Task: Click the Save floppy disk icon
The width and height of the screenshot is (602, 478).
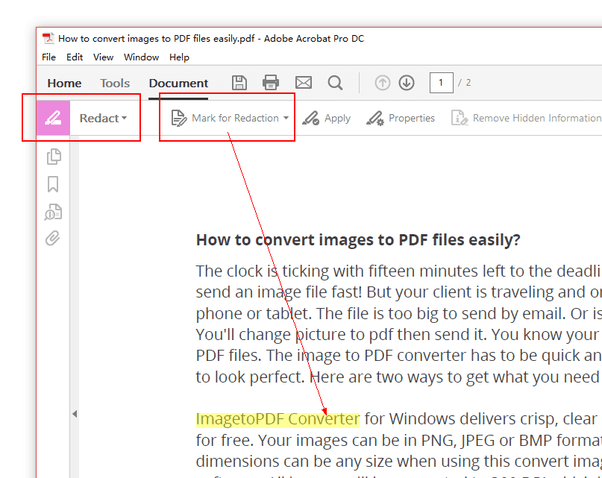Action: [x=239, y=83]
